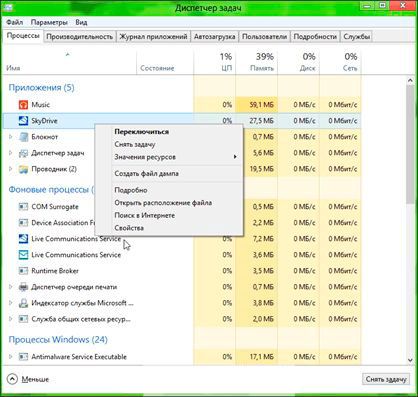
Task: Select the Процессы Windows (24) group heading
Action: pyautogui.click(x=58, y=340)
